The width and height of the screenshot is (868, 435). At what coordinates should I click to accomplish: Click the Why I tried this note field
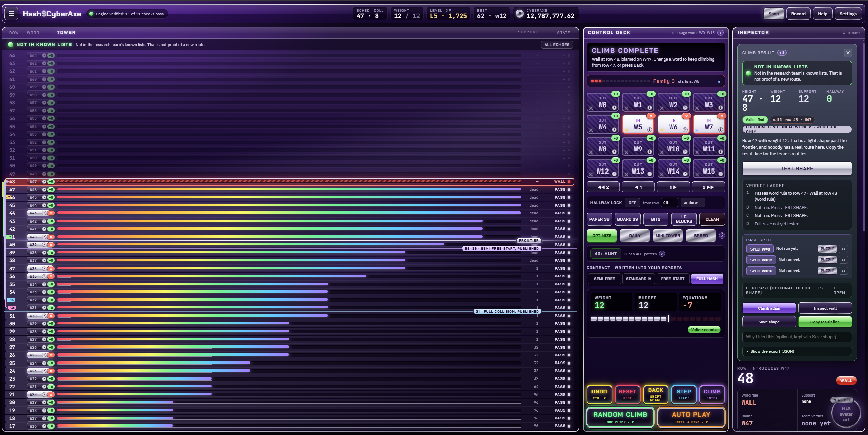click(x=797, y=337)
